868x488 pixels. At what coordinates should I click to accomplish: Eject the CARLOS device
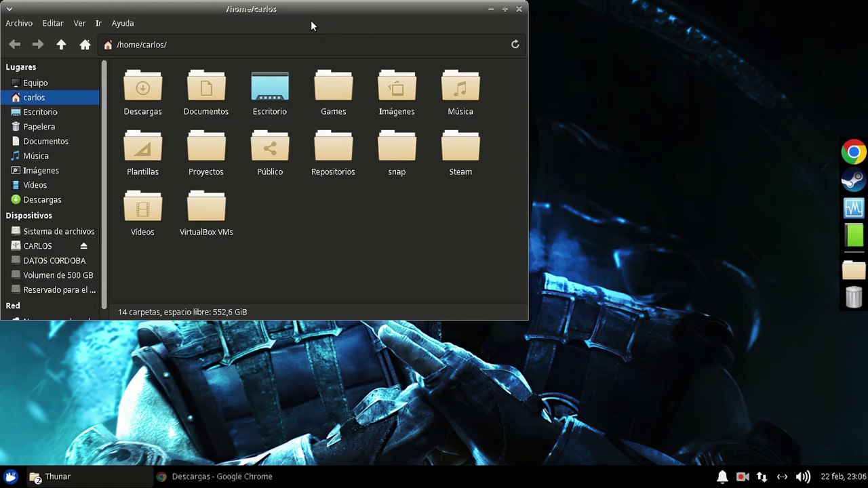click(84, 246)
